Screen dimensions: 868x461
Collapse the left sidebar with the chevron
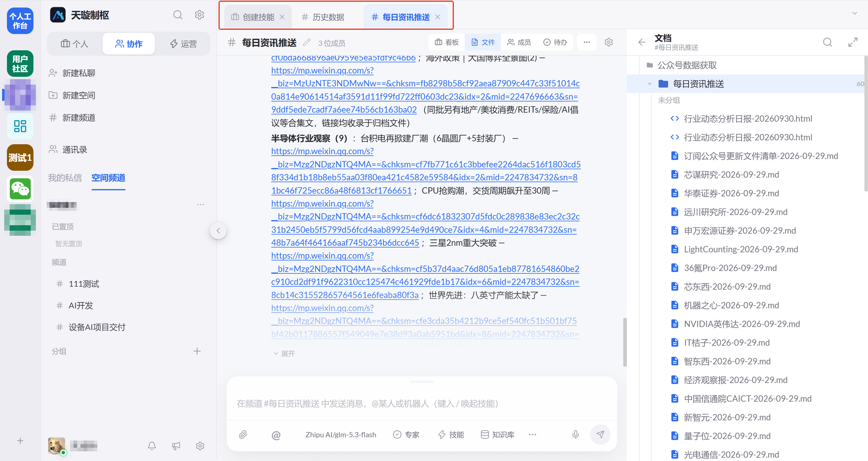coord(218,231)
